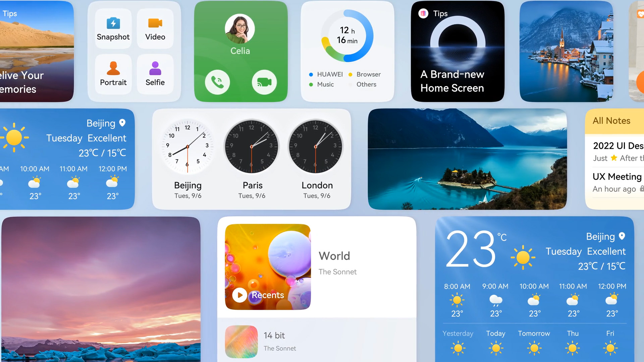Select Portrait camera mode
This screenshot has width=644, height=362.
pos(113,72)
